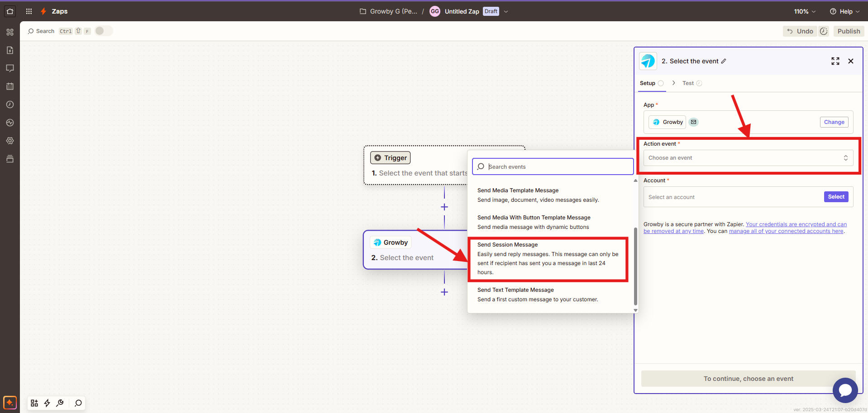868x413 pixels.
Task: Open the comments icon in left sidebar
Action: tap(10, 68)
